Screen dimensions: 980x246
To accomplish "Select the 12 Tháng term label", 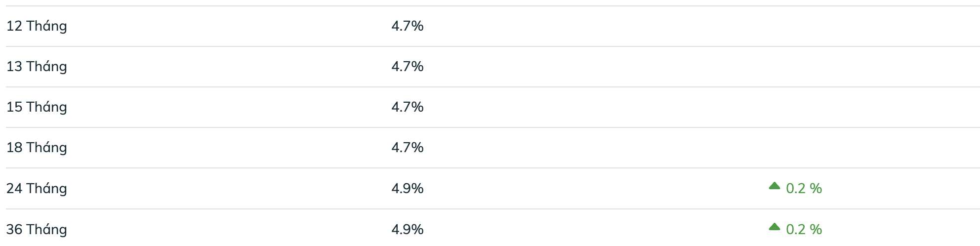I will (37, 26).
